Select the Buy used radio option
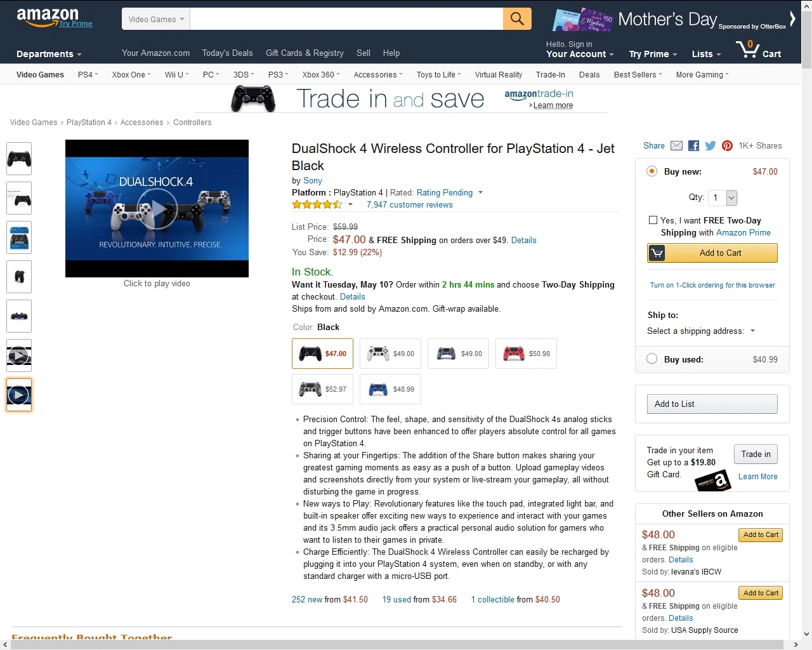 click(x=652, y=359)
